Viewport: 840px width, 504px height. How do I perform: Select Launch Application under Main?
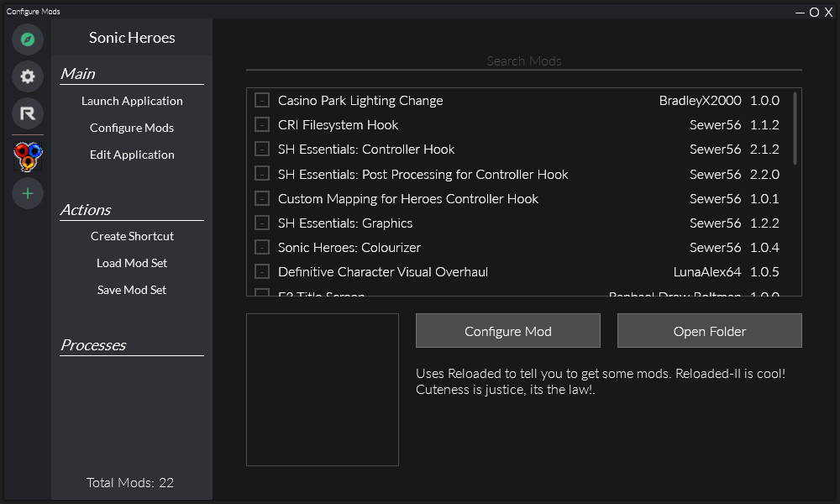click(x=132, y=101)
